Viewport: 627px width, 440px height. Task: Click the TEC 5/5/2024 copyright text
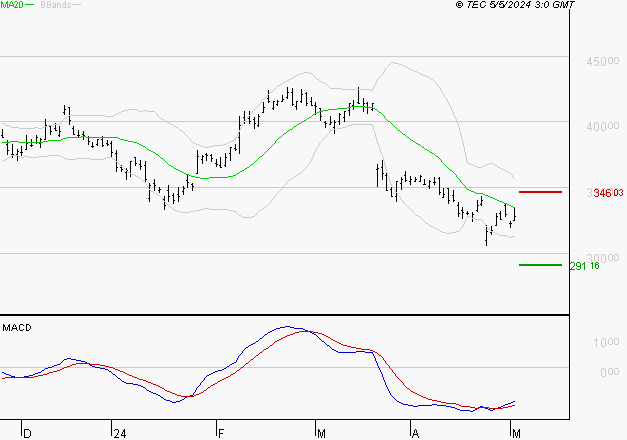[x=515, y=5]
